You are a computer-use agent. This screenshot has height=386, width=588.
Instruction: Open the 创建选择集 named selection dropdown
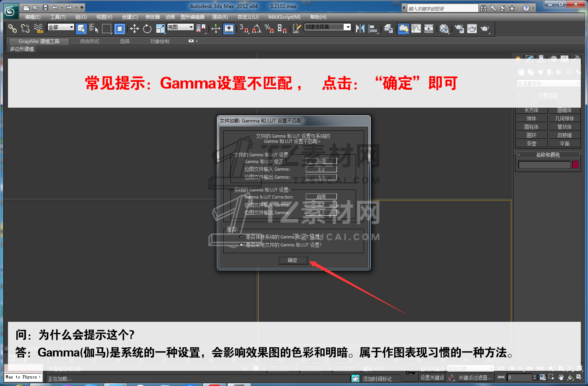(328, 27)
